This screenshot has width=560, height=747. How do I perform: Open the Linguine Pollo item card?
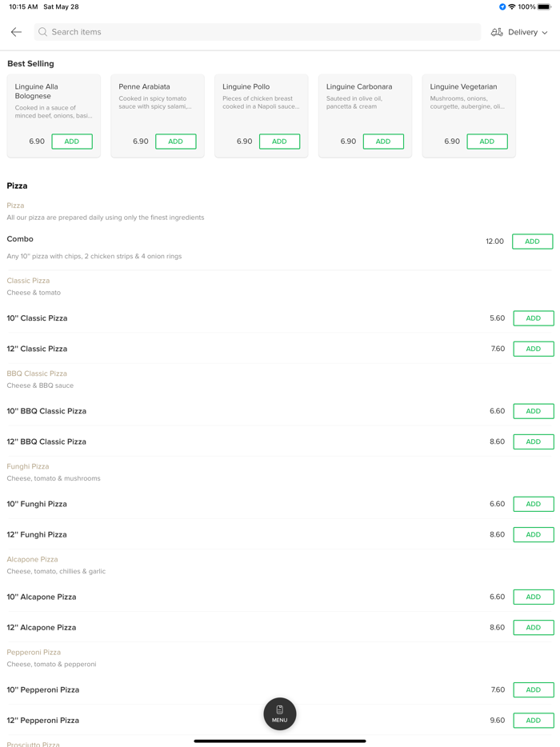[x=261, y=104]
